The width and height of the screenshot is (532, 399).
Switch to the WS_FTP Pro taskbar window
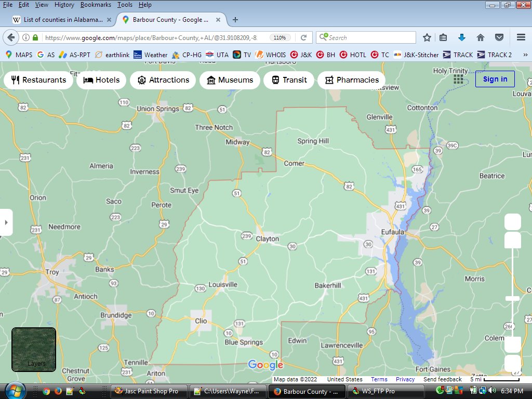click(x=385, y=391)
